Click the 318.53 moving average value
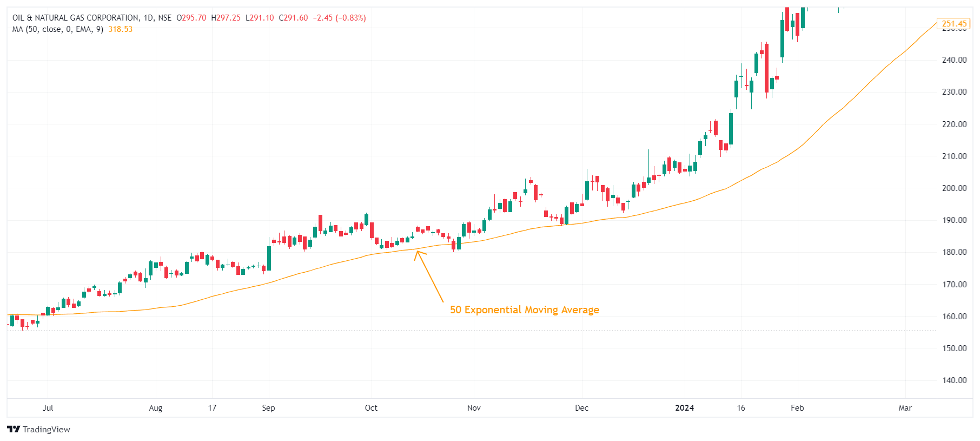 [120, 29]
